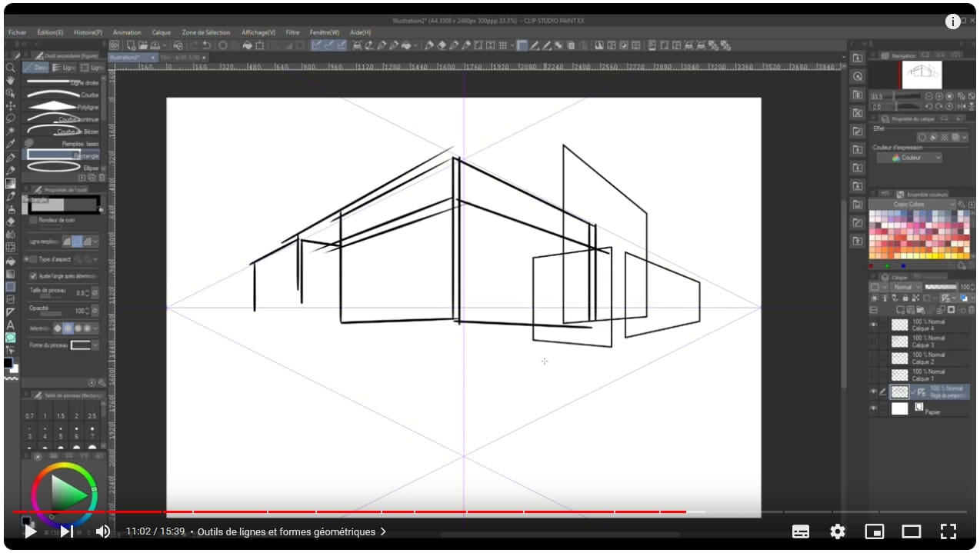
Task: Select the Text tool
Action: (10, 325)
